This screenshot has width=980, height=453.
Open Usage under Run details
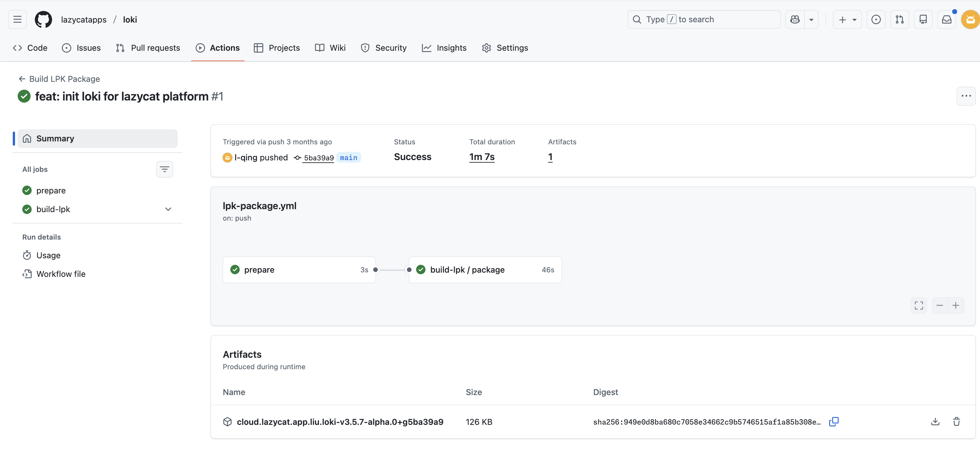[48, 255]
